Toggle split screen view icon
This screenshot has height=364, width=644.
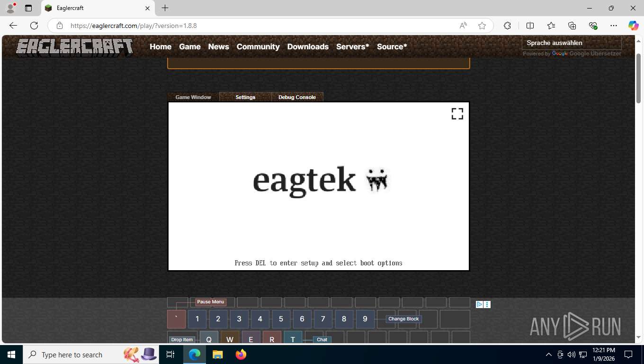(530, 26)
